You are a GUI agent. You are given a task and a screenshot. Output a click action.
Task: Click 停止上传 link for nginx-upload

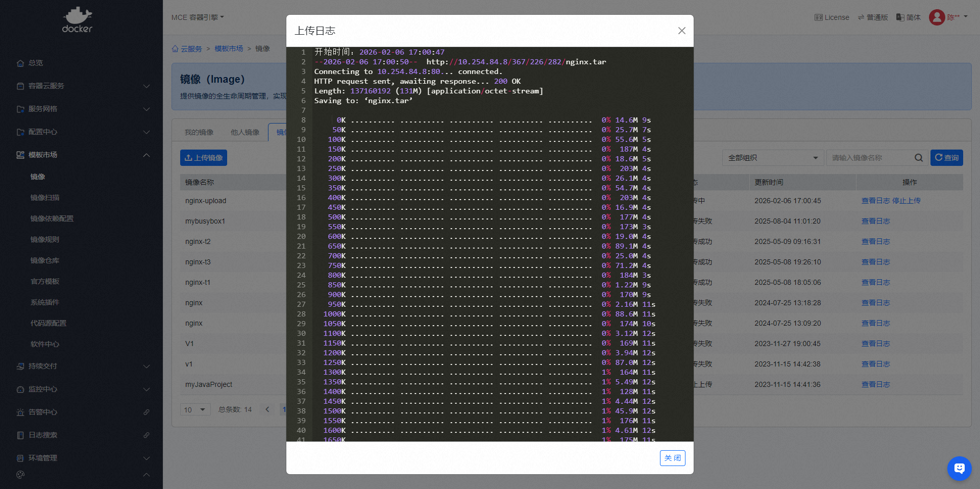coord(906,201)
